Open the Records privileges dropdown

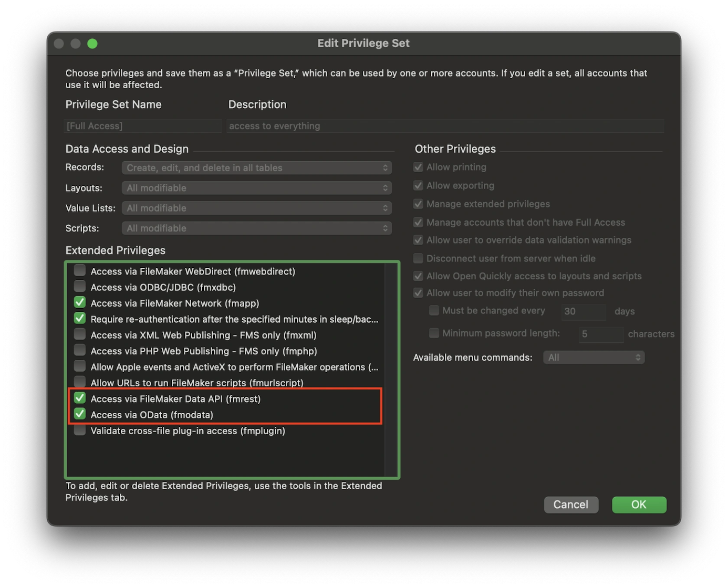[256, 167]
